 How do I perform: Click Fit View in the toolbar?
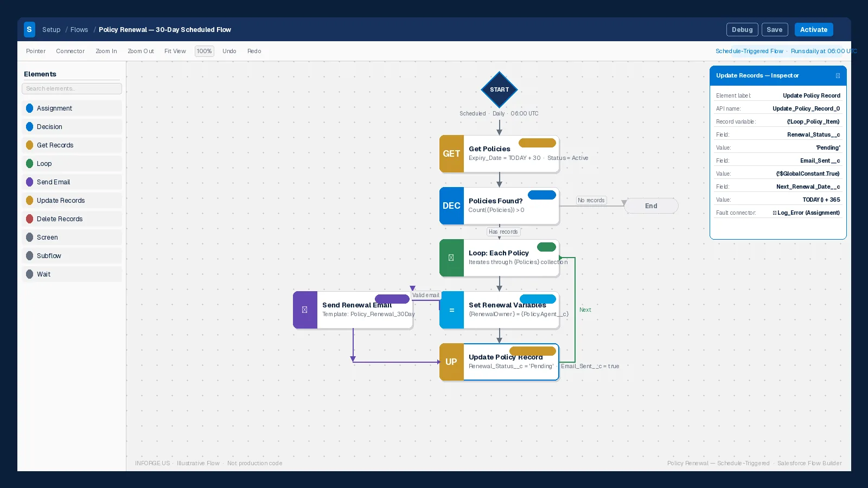pos(175,52)
